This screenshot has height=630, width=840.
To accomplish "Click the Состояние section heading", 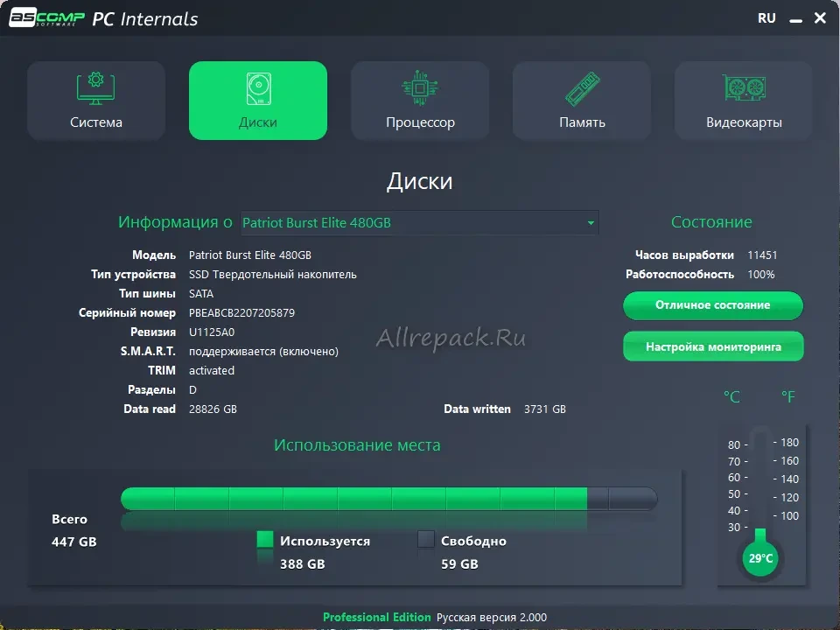I will click(x=711, y=221).
